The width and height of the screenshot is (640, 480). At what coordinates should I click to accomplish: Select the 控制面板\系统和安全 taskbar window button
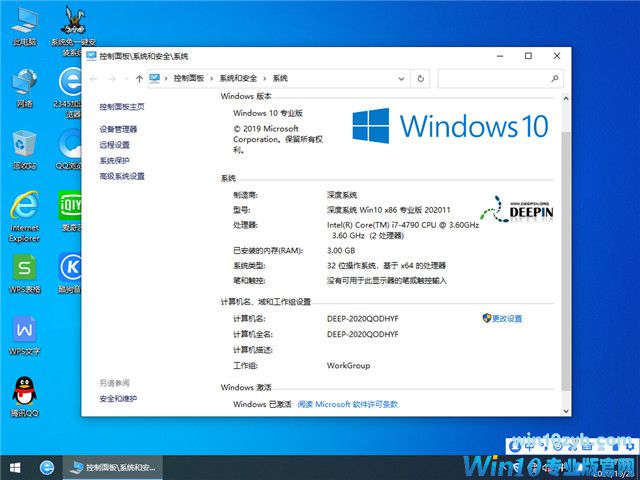tap(113, 467)
